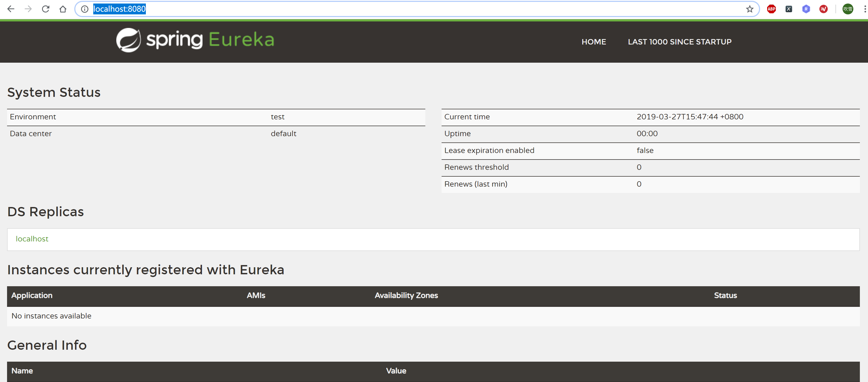Screen dimensions: 868x382
Task: Go back with the browser back arrow
Action: pos(11,9)
